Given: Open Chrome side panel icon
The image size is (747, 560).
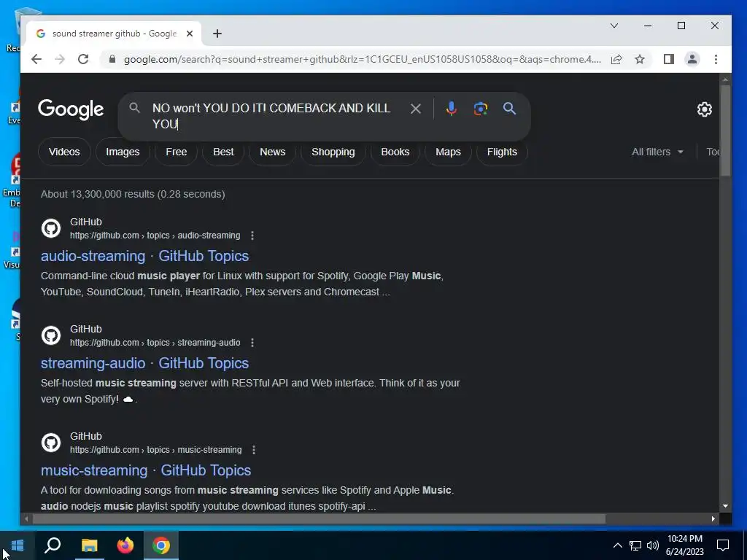Looking at the screenshot, I should click(x=669, y=59).
